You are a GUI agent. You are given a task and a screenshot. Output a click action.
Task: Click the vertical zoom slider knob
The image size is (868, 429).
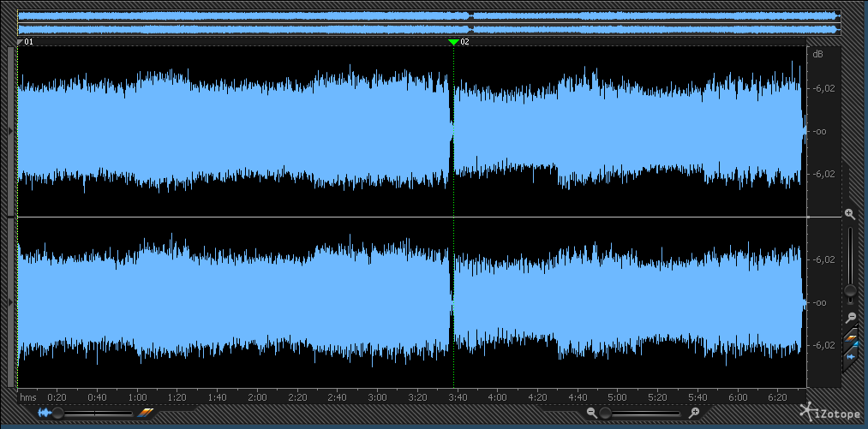point(849,291)
